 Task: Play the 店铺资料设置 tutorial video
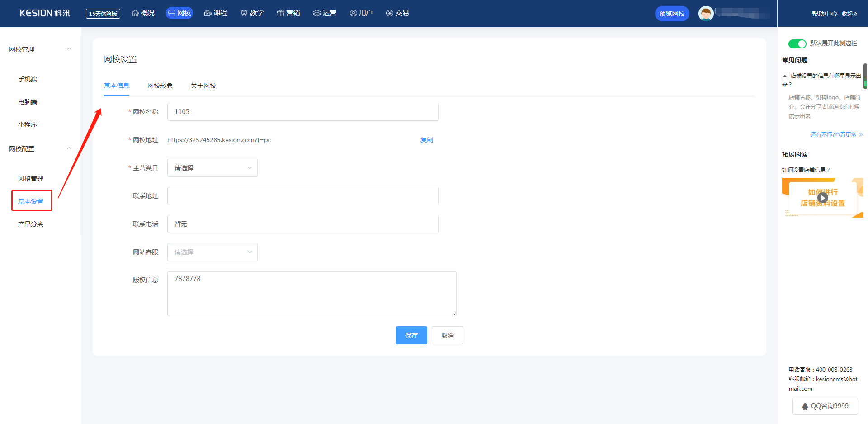(823, 198)
